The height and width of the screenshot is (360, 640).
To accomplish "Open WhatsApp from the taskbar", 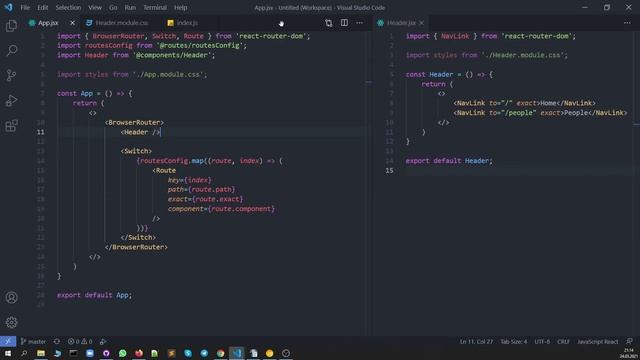I will (122, 353).
